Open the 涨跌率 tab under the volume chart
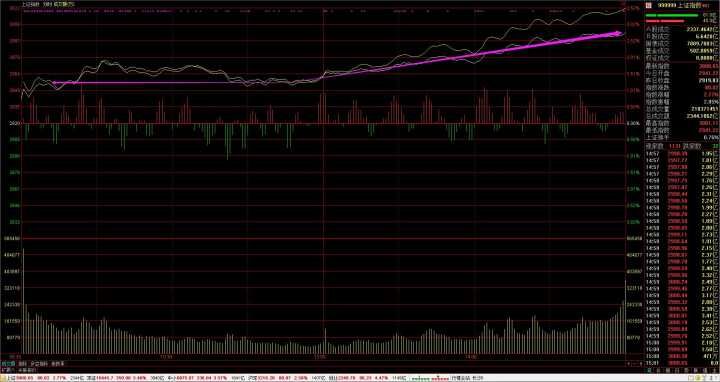The height and width of the screenshot is (382, 720). coord(57,363)
